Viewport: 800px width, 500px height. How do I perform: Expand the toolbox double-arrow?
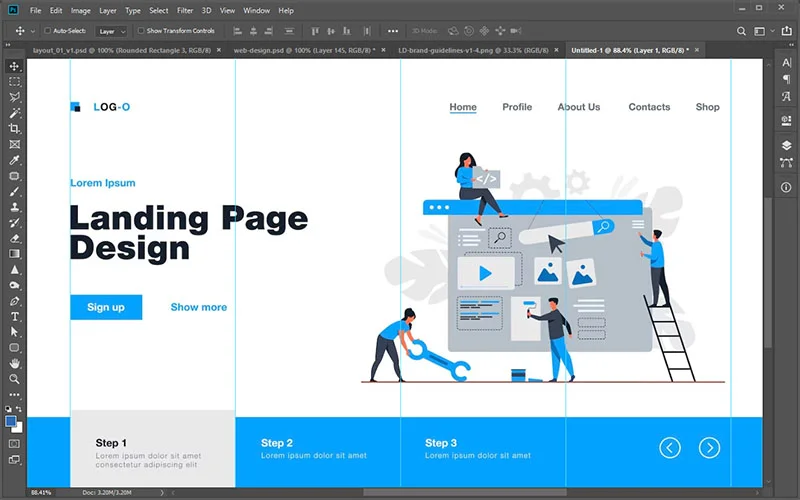point(8,45)
